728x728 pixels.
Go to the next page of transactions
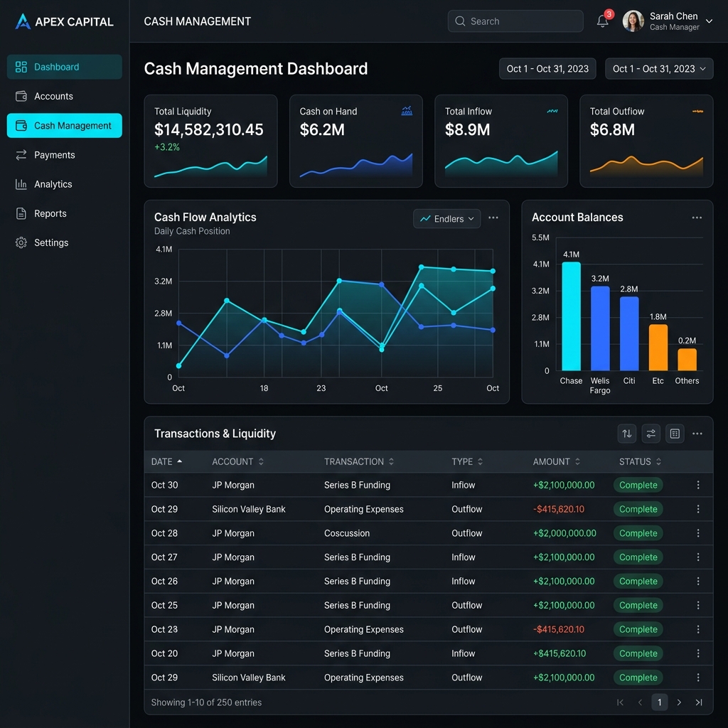(679, 702)
